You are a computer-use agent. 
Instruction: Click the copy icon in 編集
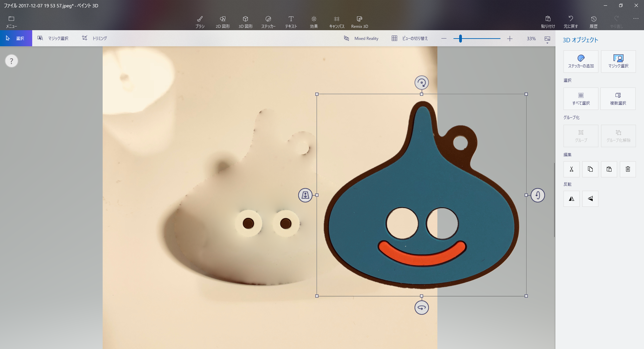click(x=590, y=169)
